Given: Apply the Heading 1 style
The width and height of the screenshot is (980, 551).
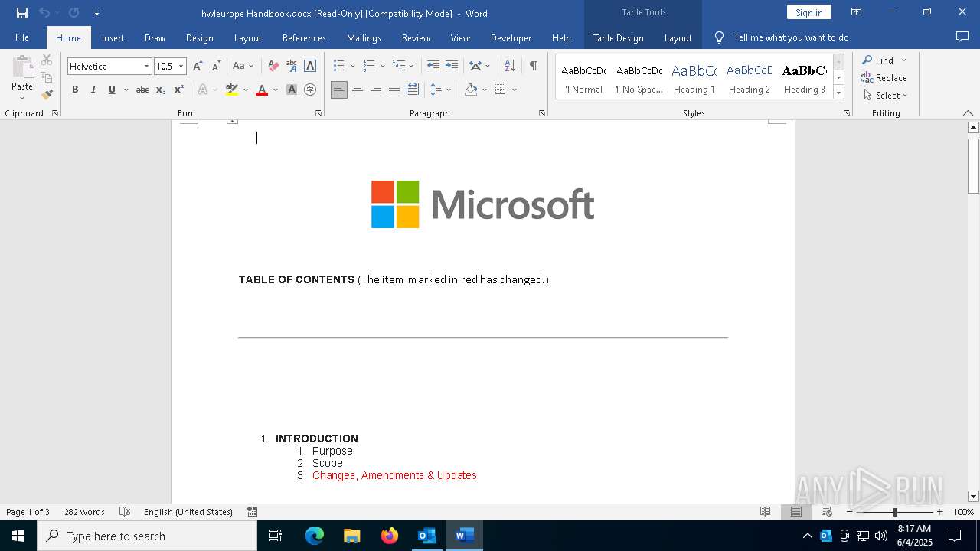Looking at the screenshot, I should pyautogui.click(x=694, y=77).
